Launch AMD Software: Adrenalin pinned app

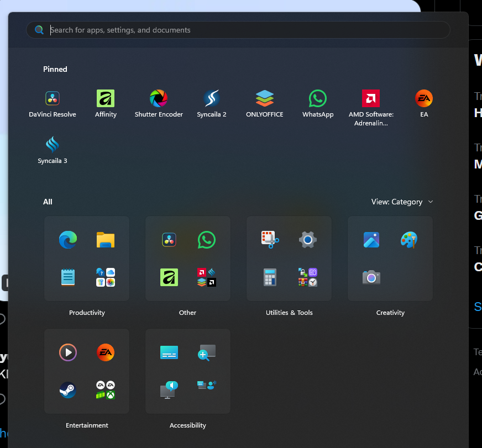click(x=371, y=108)
